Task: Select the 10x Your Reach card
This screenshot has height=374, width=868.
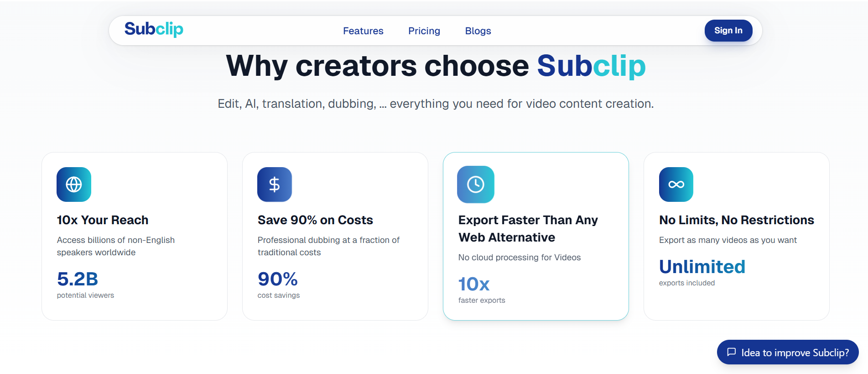Action: pos(134,236)
